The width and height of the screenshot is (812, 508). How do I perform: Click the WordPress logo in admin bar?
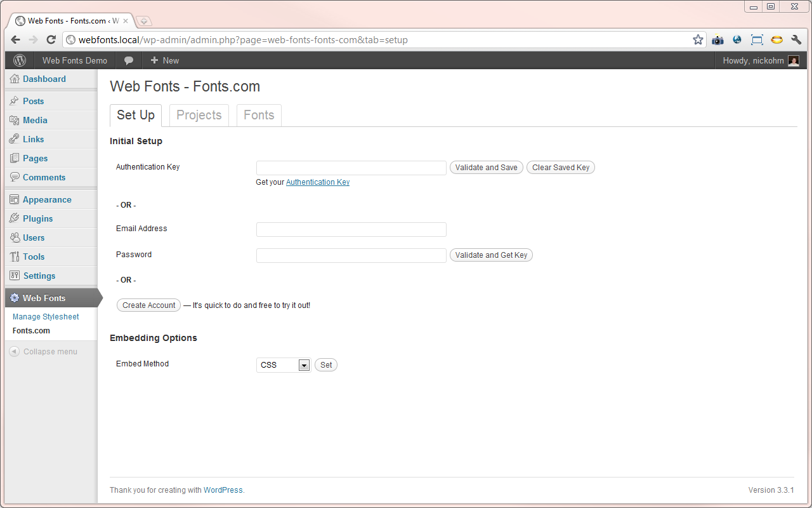(x=20, y=60)
